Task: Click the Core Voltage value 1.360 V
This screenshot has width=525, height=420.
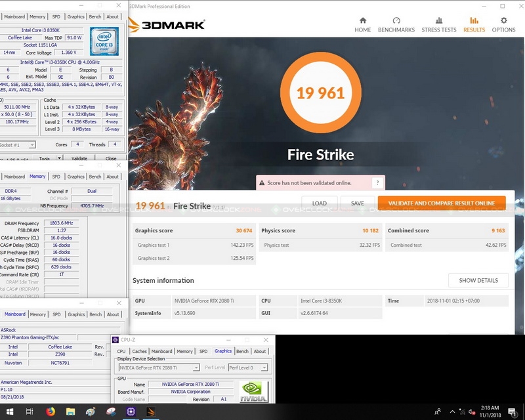Action: 69,52
